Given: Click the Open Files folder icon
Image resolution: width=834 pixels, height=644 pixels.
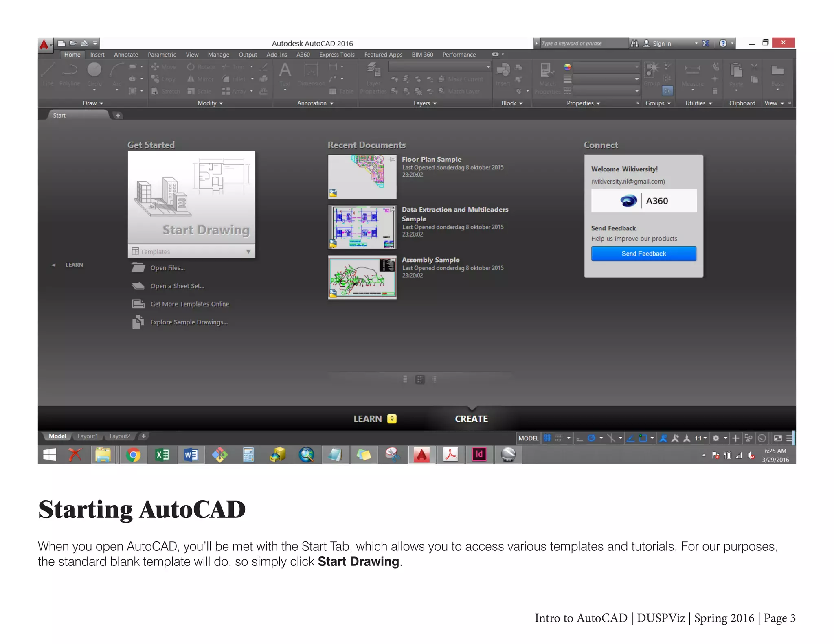Looking at the screenshot, I should (x=138, y=267).
